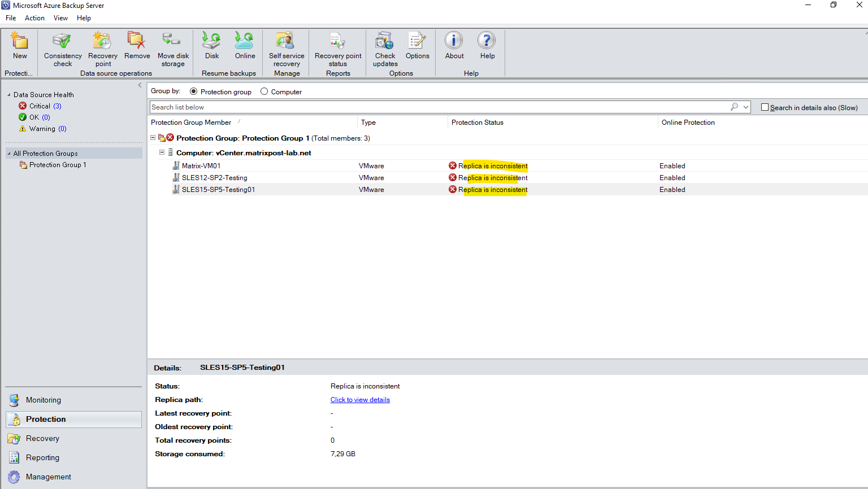The image size is (868, 489).
Task: Click the Critical health status icon
Action: [x=23, y=106]
